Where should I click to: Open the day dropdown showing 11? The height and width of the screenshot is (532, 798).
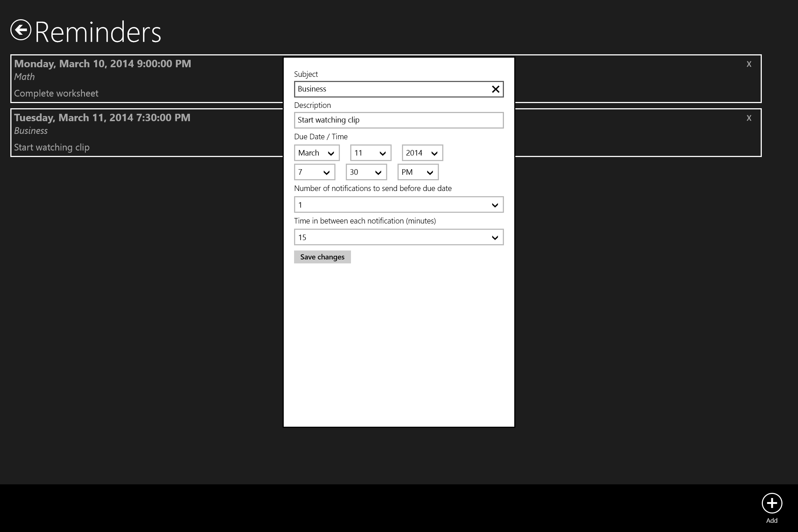(371, 153)
